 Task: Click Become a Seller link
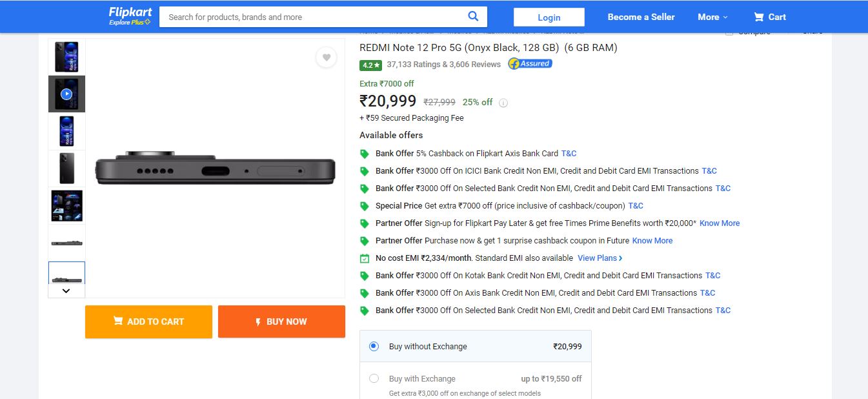pyautogui.click(x=641, y=17)
